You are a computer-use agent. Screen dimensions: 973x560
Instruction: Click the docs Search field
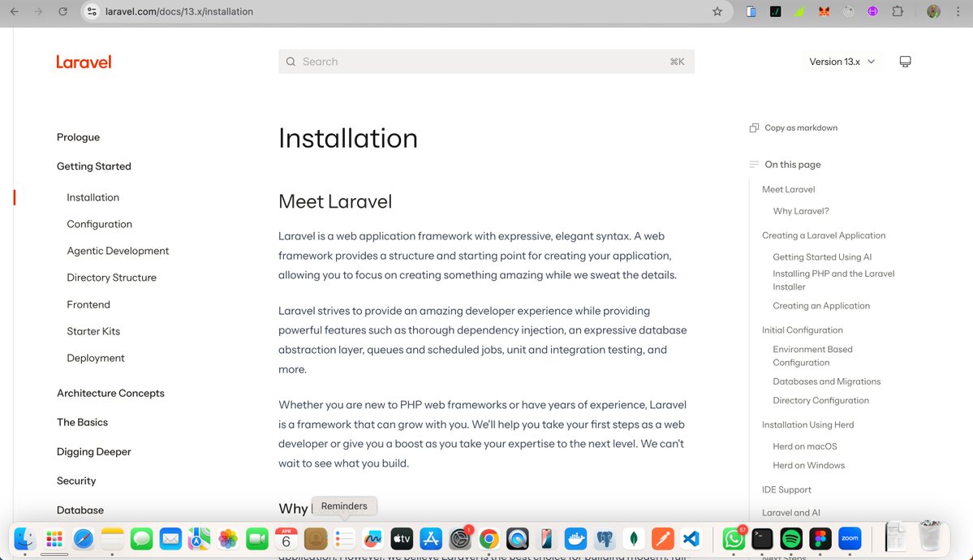487,62
